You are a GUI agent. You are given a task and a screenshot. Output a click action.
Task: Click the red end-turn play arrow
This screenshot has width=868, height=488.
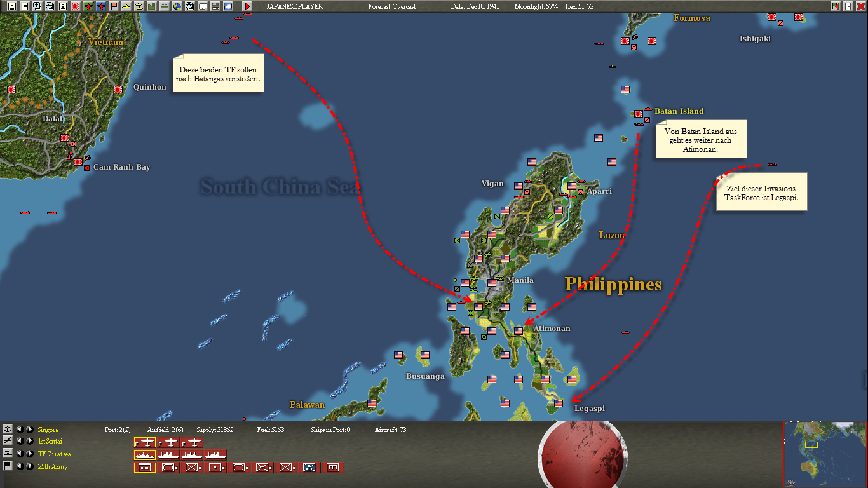(x=247, y=6)
